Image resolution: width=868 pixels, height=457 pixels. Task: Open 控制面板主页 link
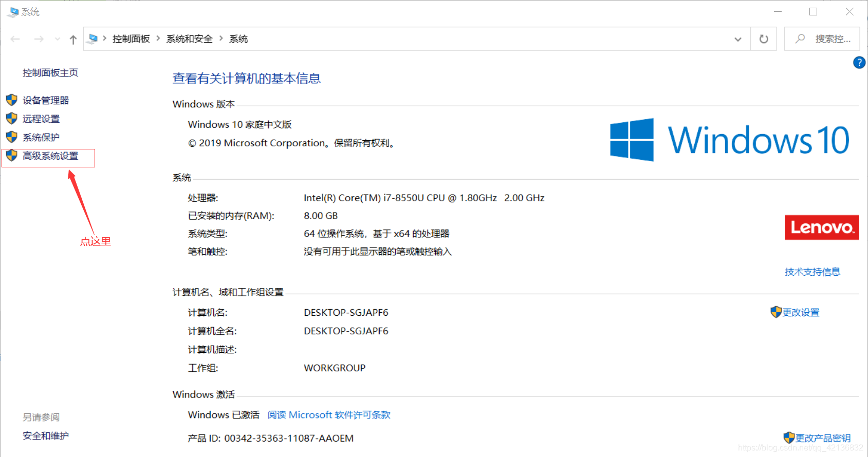(x=50, y=73)
